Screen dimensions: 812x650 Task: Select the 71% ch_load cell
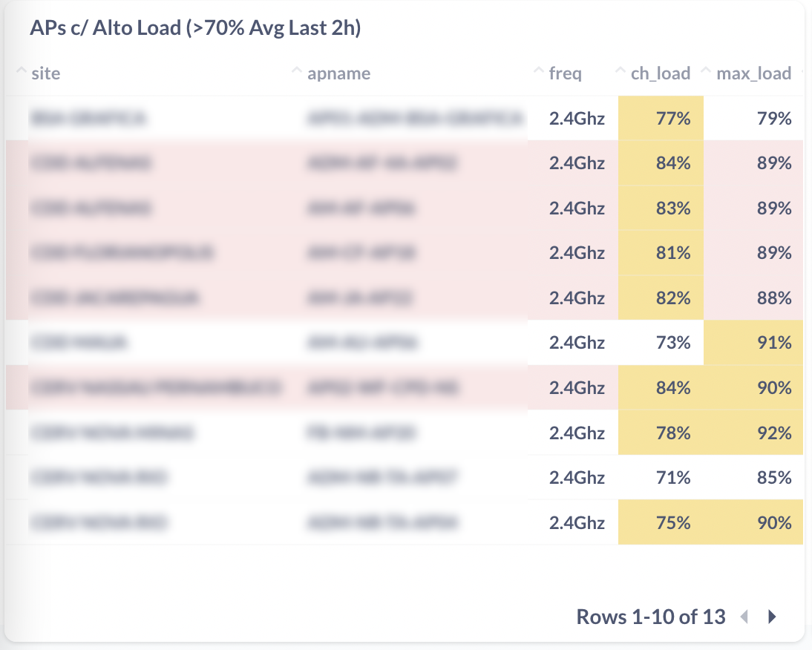tap(661, 477)
